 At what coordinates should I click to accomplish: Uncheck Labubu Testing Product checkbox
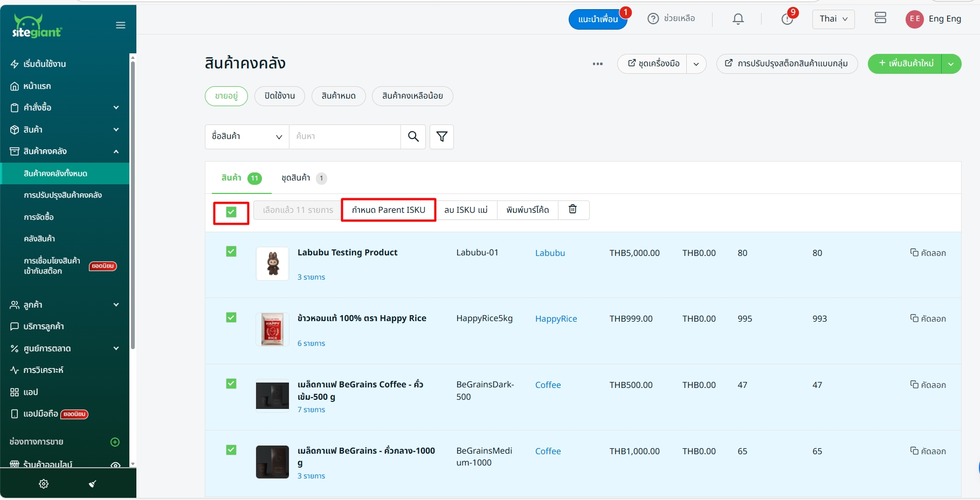pyautogui.click(x=231, y=252)
